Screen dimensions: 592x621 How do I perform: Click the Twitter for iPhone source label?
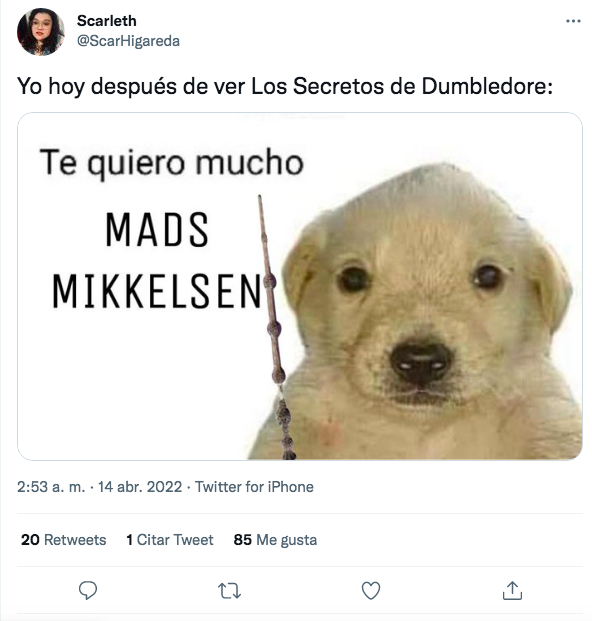pyautogui.click(x=254, y=487)
